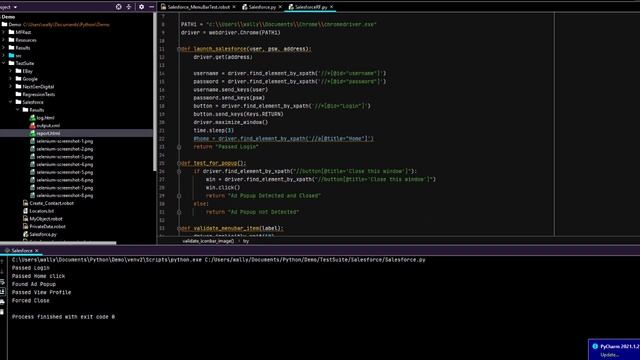This screenshot has width=640, height=360.
Task: Collapse the Results folder under Salesforce
Action: pyautogui.click(x=18, y=109)
